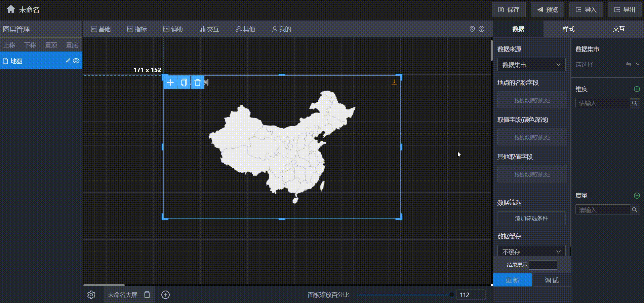Toggle visibility of the 地图 layer
The image size is (644, 303).
pyautogui.click(x=76, y=61)
